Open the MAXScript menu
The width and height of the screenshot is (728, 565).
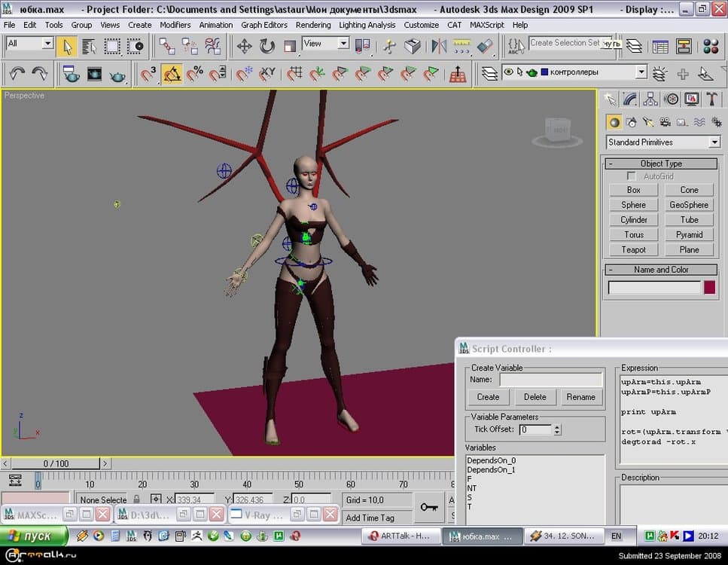pos(486,25)
